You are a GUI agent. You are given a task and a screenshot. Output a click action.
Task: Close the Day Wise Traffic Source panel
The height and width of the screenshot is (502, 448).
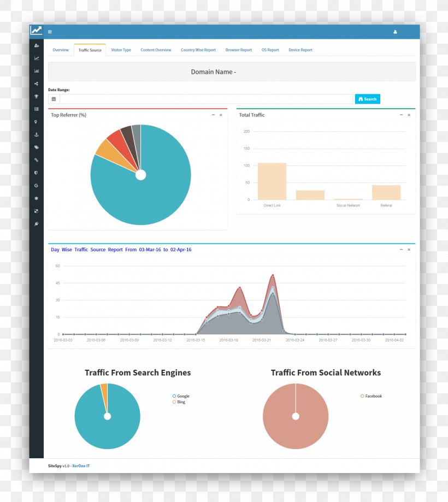tap(409, 250)
